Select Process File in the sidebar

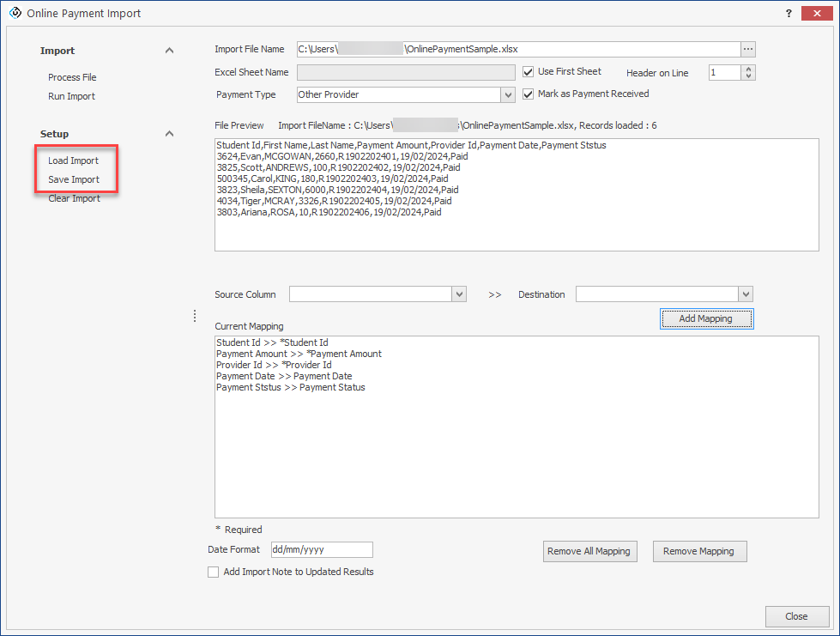click(72, 77)
